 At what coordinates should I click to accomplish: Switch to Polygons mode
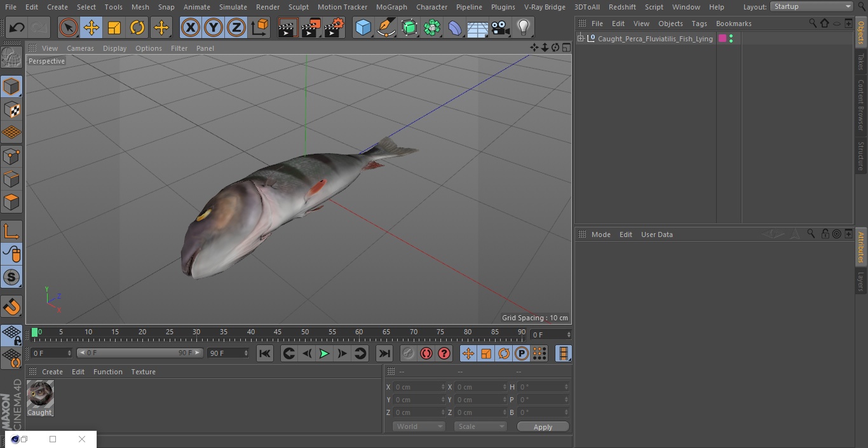11,203
